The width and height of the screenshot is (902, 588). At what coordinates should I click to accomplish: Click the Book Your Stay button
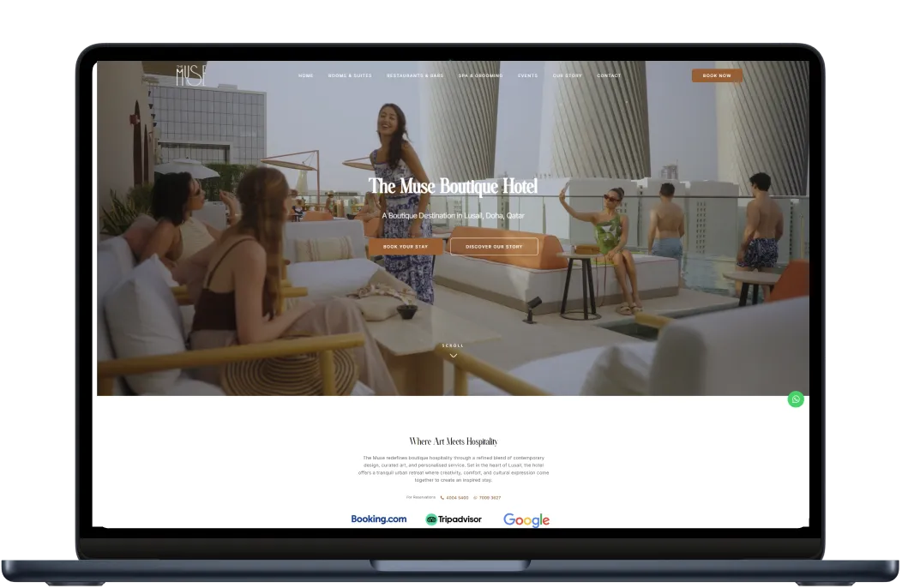coord(406,246)
